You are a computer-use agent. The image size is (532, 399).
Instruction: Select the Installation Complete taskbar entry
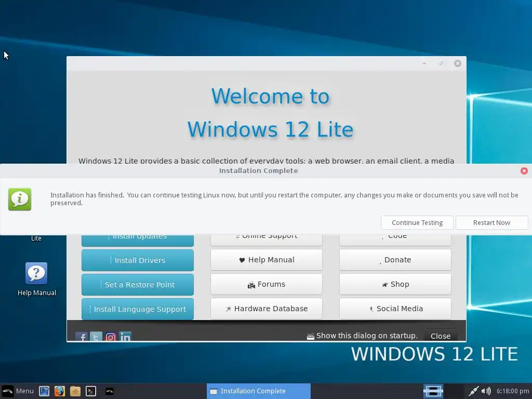click(x=259, y=391)
